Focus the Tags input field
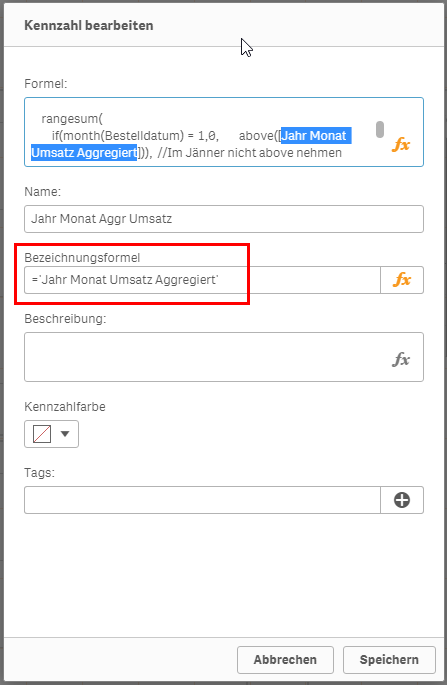Viewport: 447px width, 685px height. (202, 500)
